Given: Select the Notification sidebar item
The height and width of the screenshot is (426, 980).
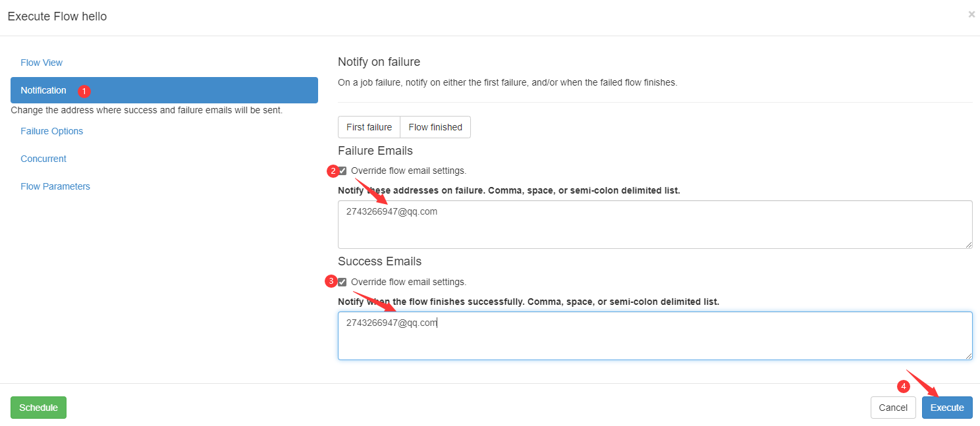Looking at the screenshot, I should pyautogui.click(x=164, y=90).
